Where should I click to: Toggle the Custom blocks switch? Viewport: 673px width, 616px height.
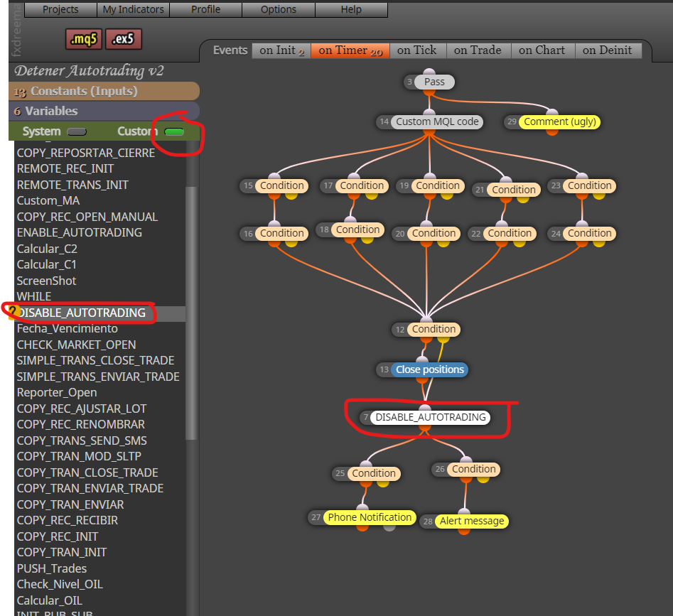(x=174, y=131)
